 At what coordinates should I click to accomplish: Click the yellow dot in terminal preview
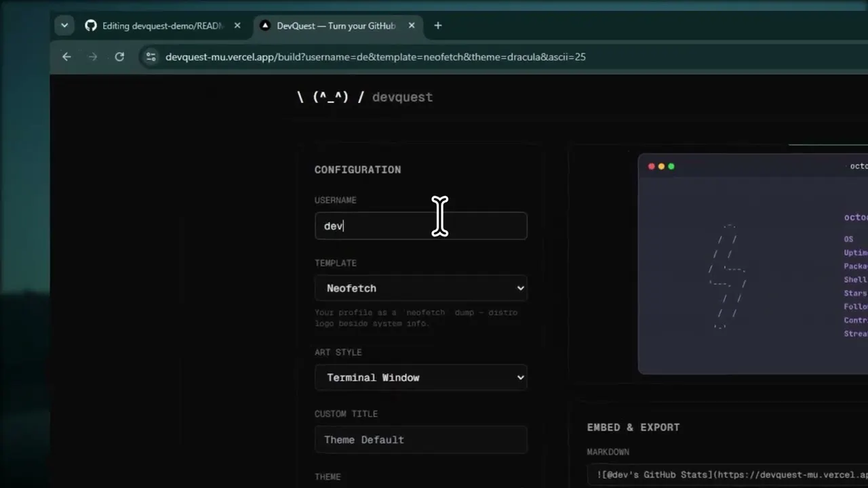click(x=661, y=166)
